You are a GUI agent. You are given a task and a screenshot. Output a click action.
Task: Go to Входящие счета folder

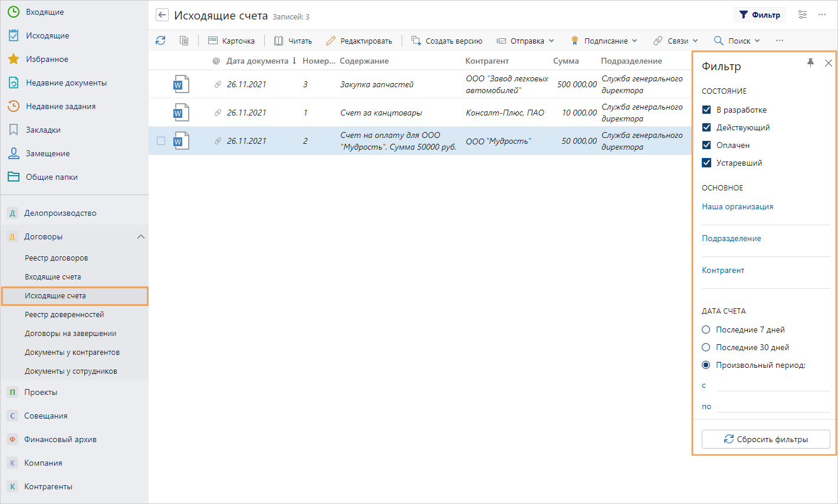[52, 276]
